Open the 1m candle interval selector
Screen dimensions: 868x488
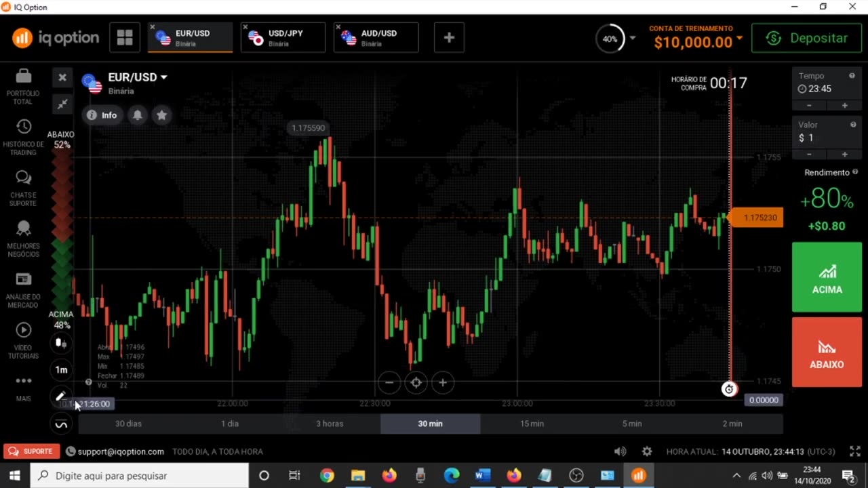pyautogui.click(x=61, y=370)
